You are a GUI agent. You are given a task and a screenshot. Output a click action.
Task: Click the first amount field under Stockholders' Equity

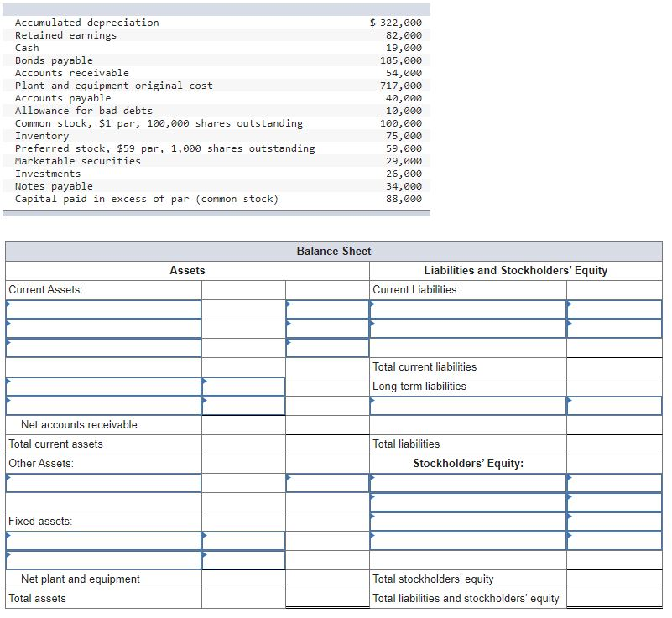[614, 483]
